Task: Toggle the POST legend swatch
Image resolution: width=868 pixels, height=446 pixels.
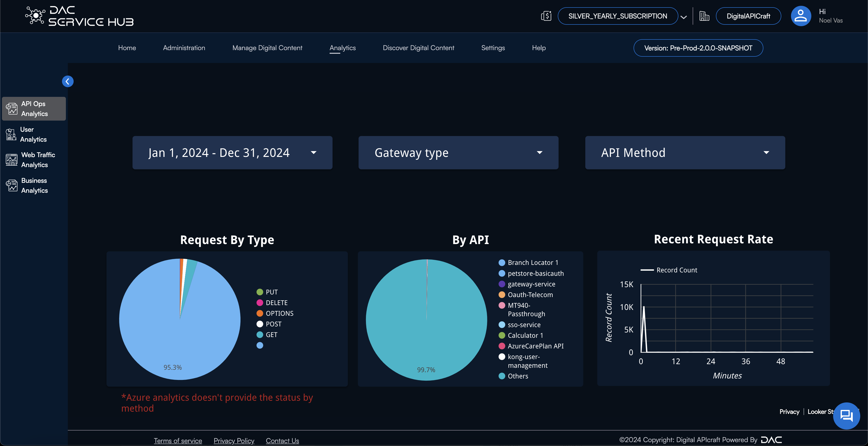Action: click(260, 324)
